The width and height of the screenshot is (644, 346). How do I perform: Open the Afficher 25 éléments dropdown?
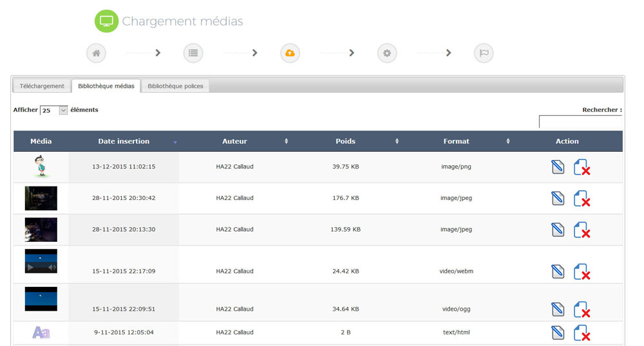tap(53, 110)
